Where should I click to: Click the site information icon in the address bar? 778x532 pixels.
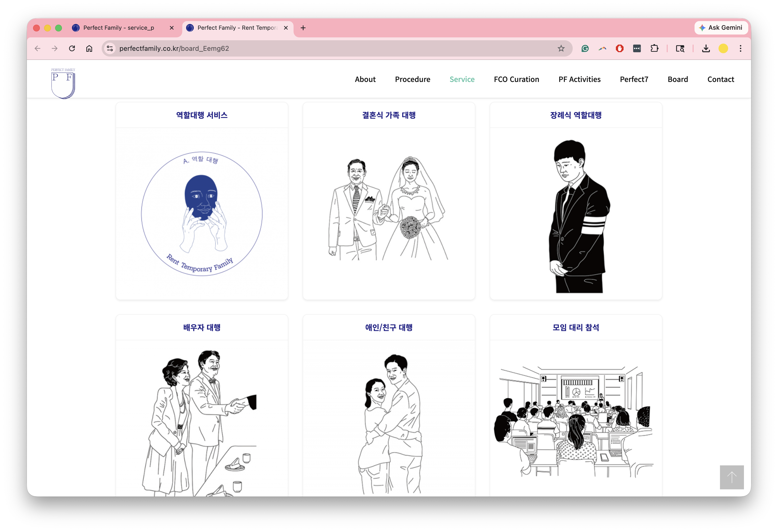(x=110, y=48)
